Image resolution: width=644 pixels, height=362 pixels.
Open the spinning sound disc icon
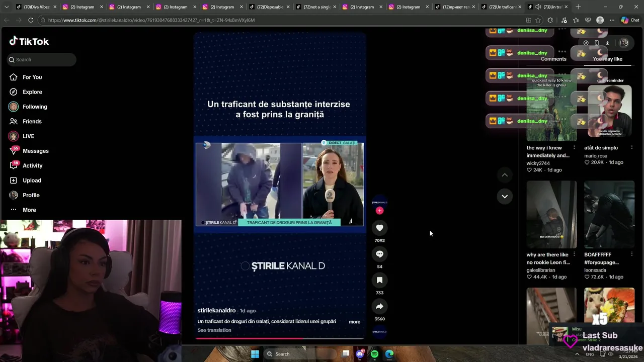[x=379, y=332]
